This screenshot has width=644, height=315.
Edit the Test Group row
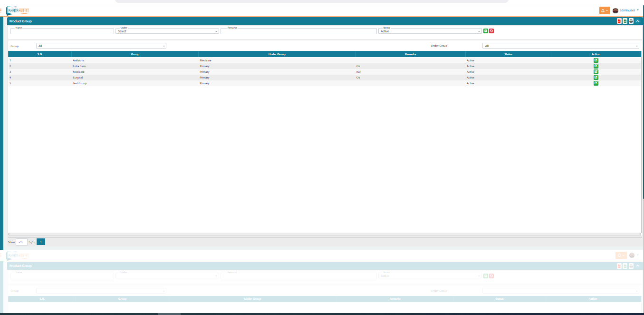click(596, 83)
